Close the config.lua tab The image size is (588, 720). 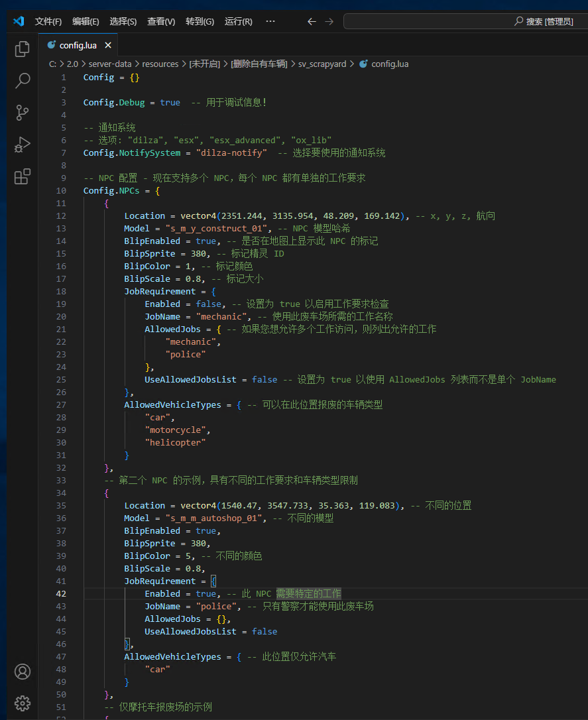point(107,45)
